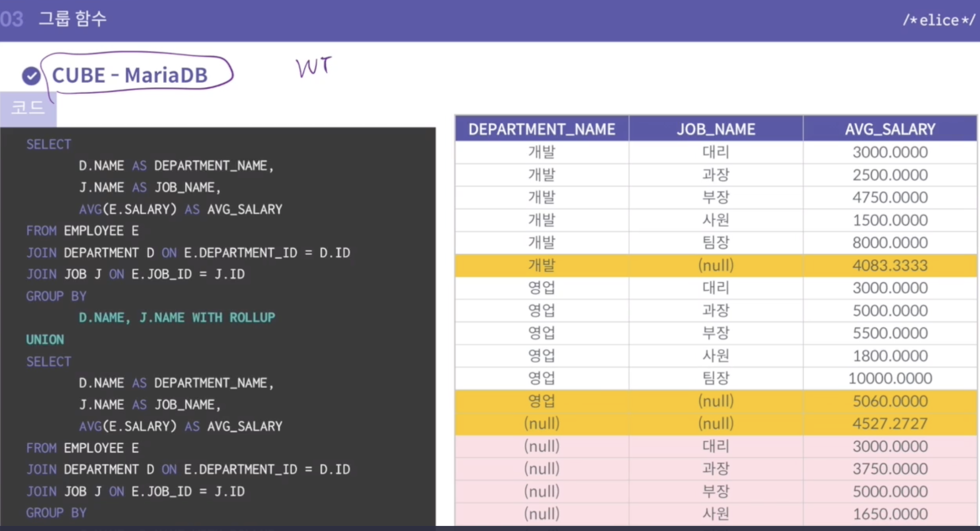Click the last GROUP BY code line
The image size is (980, 531).
point(56,513)
